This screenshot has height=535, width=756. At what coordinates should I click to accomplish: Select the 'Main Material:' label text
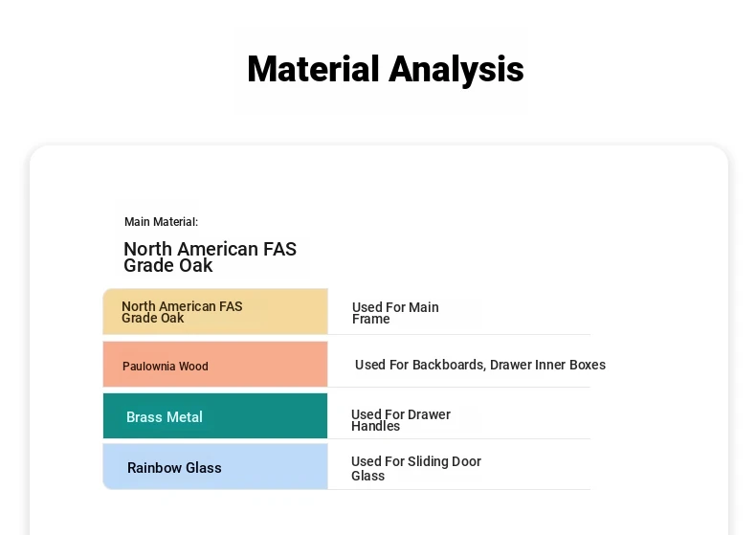tap(161, 222)
